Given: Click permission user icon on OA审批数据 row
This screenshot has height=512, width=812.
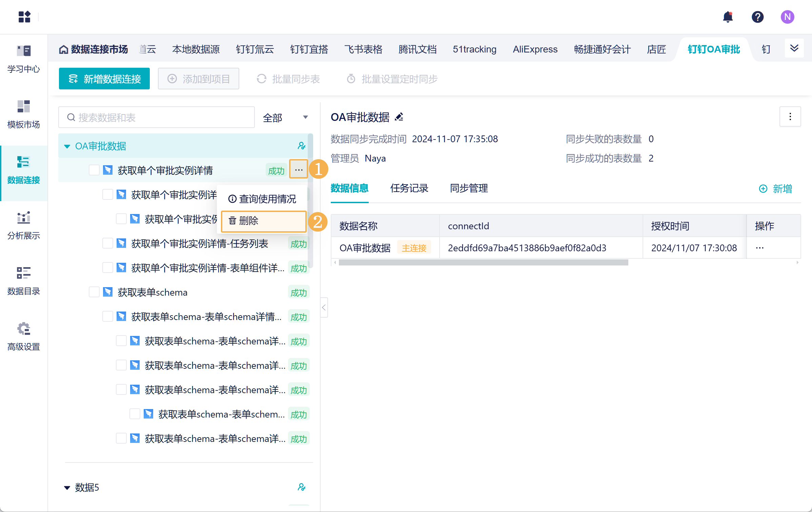Looking at the screenshot, I should click(x=301, y=146).
